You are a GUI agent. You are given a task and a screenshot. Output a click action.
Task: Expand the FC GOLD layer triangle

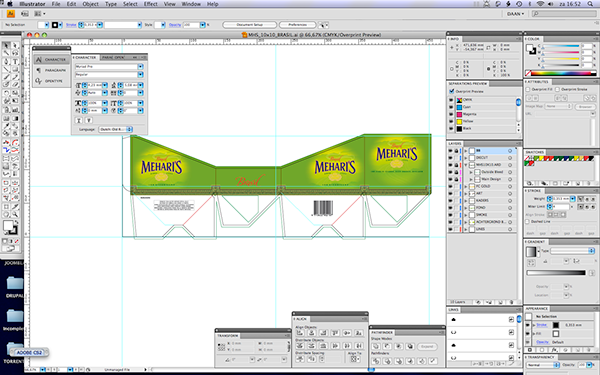[x=466, y=186]
